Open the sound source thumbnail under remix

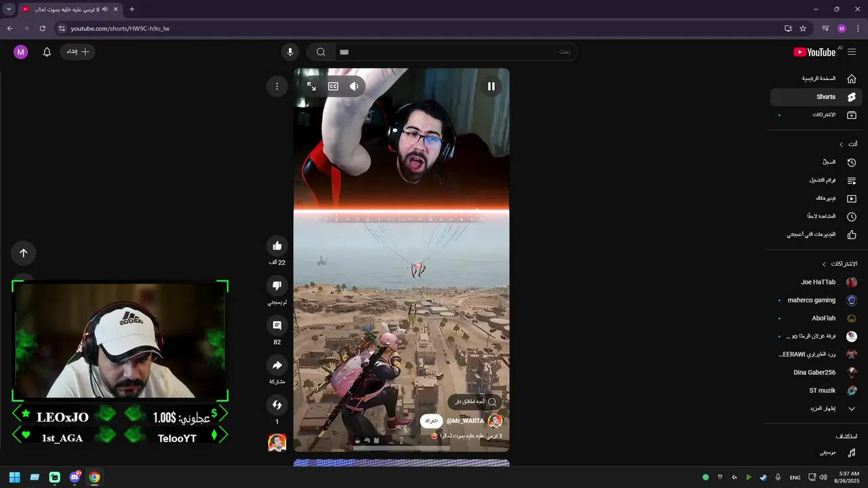tap(277, 443)
